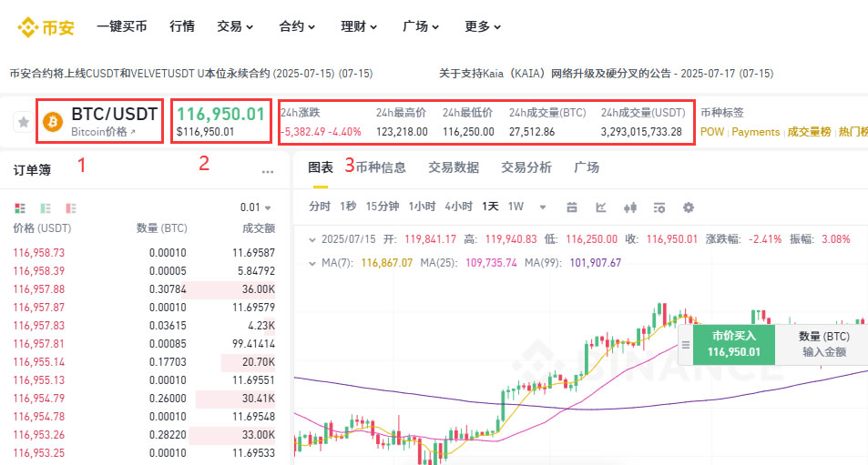The image size is (868, 465).
Task: Click the 116,953.25 ask price row
Action: pyautogui.click(x=144, y=453)
